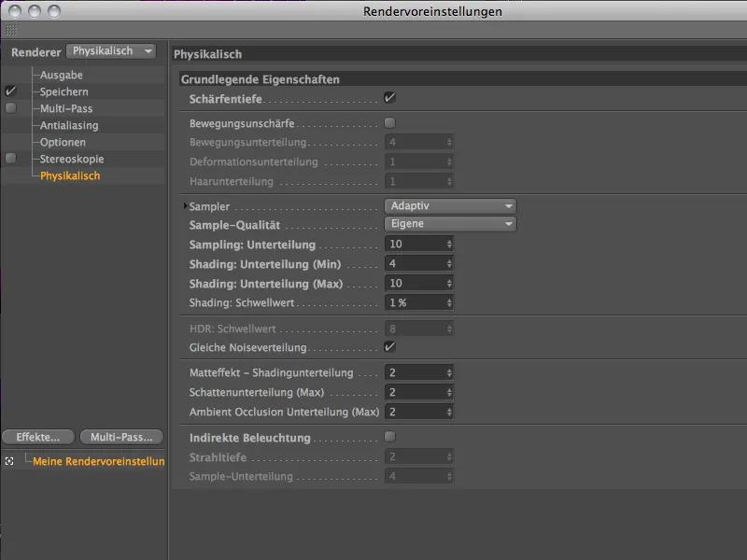Uncheck the Speichern checkbox
The image size is (747, 560).
point(10,91)
